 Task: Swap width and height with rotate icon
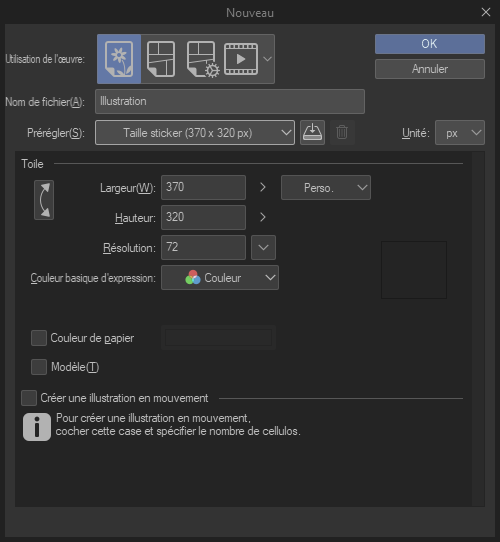click(x=44, y=200)
